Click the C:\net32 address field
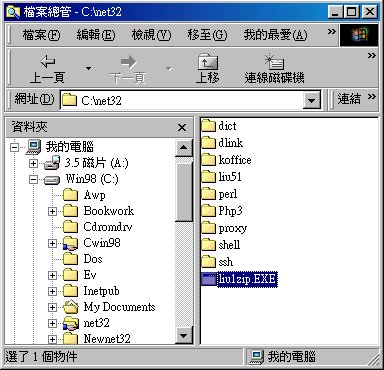 (x=190, y=100)
